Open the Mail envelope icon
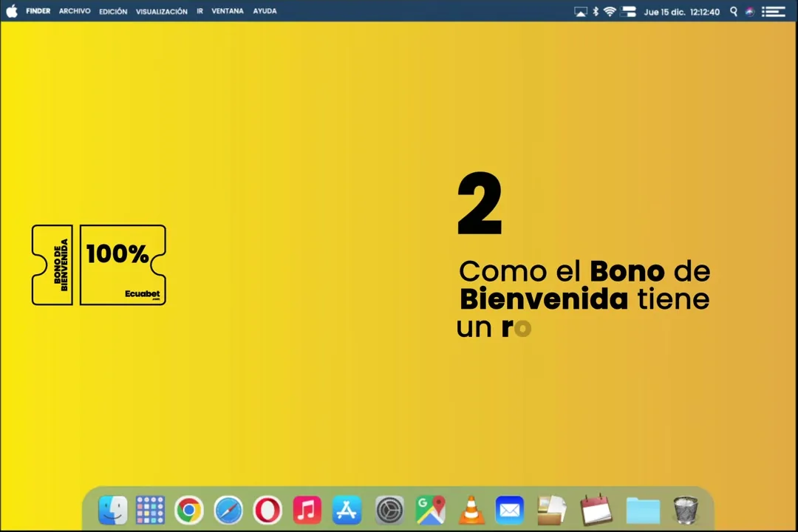This screenshot has width=798, height=532. pos(509,510)
